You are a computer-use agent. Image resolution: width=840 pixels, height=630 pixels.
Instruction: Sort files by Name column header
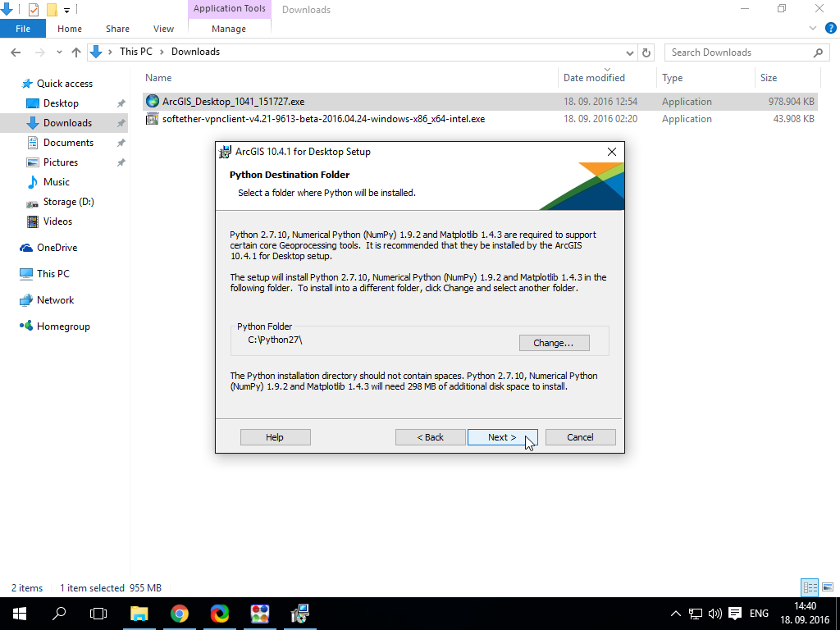(x=158, y=78)
